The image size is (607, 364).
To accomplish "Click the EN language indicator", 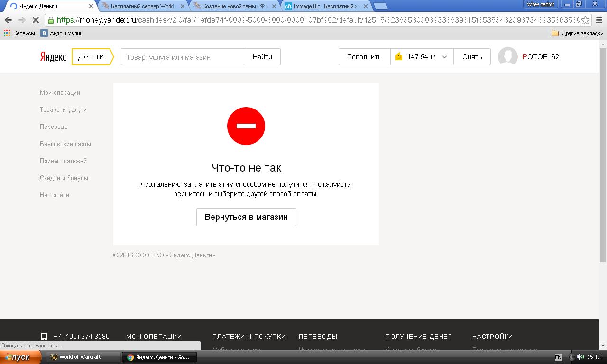I will pos(558,357).
